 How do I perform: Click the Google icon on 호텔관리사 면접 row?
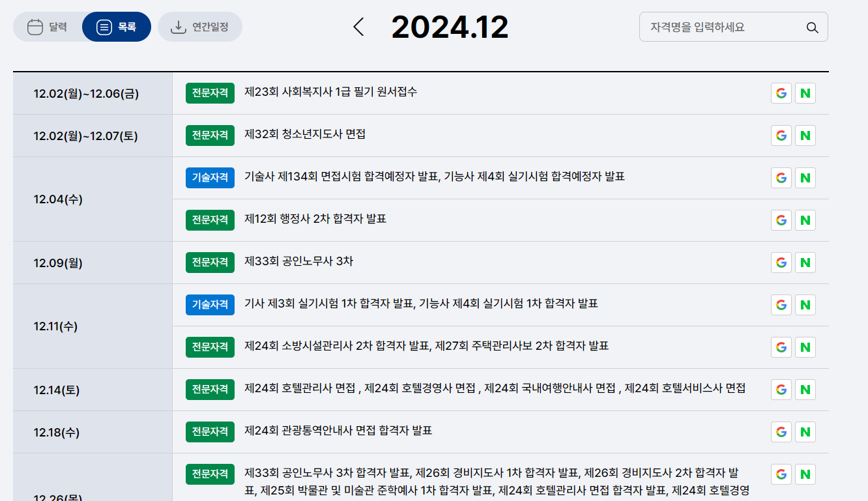[x=781, y=389]
